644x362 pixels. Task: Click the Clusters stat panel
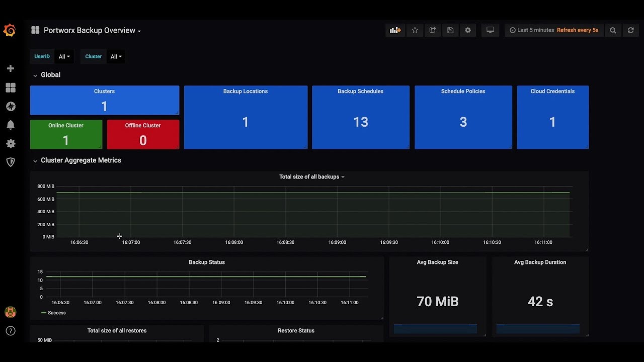tap(105, 100)
